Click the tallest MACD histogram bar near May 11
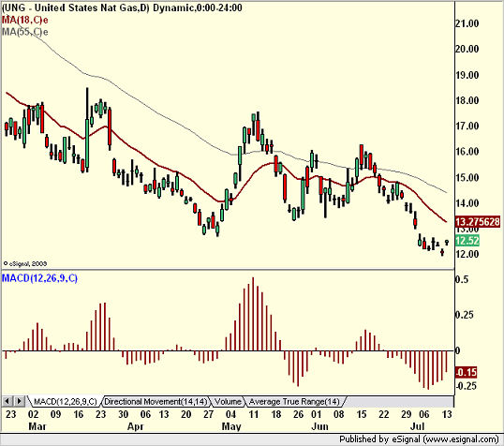This screenshot has width=504, height=446. [x=253, y=314]
